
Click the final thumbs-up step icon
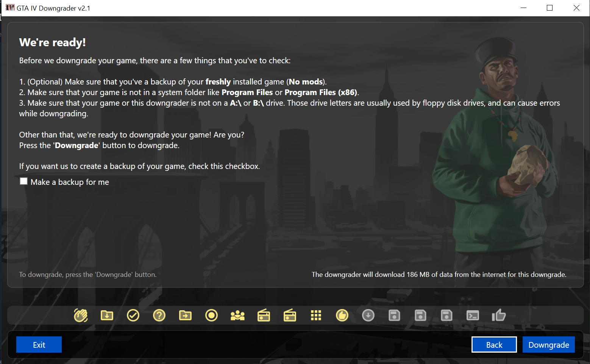[499, 315]
